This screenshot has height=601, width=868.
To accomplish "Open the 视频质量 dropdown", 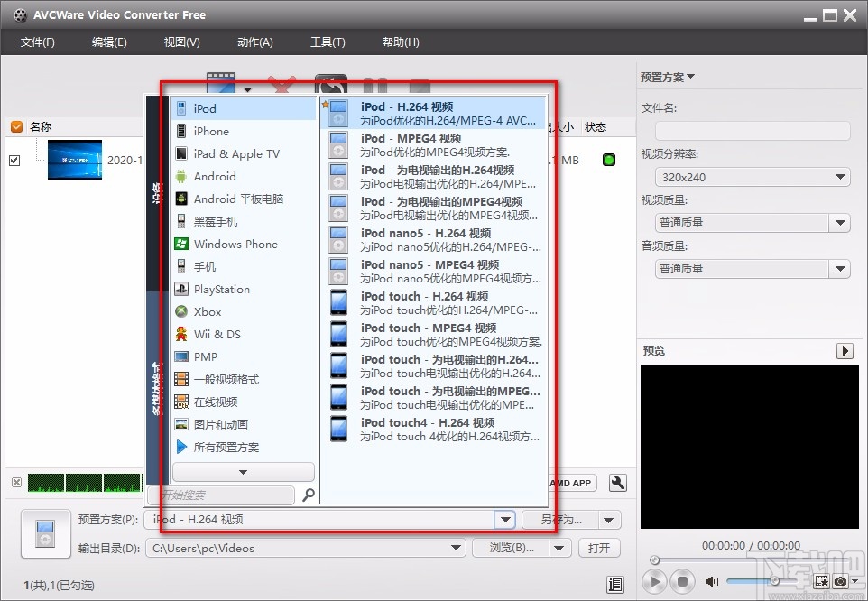I will point(840,223).
